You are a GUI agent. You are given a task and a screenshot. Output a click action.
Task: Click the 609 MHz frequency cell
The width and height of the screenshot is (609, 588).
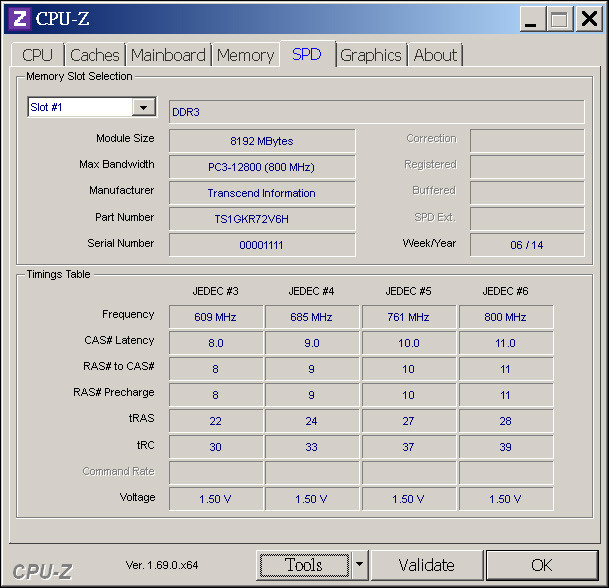tap(216, 317)
